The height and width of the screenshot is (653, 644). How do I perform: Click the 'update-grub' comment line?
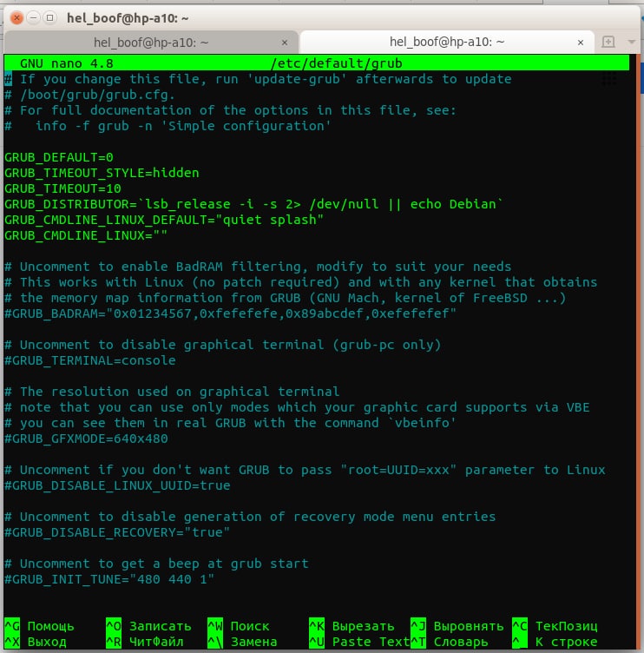click(x=258, y=79)
